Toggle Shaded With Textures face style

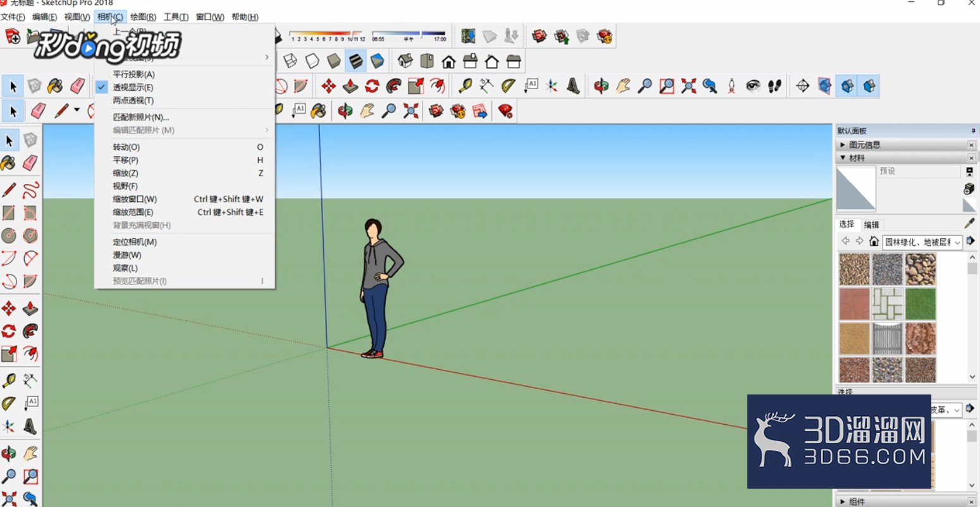(x=356, y=61)
